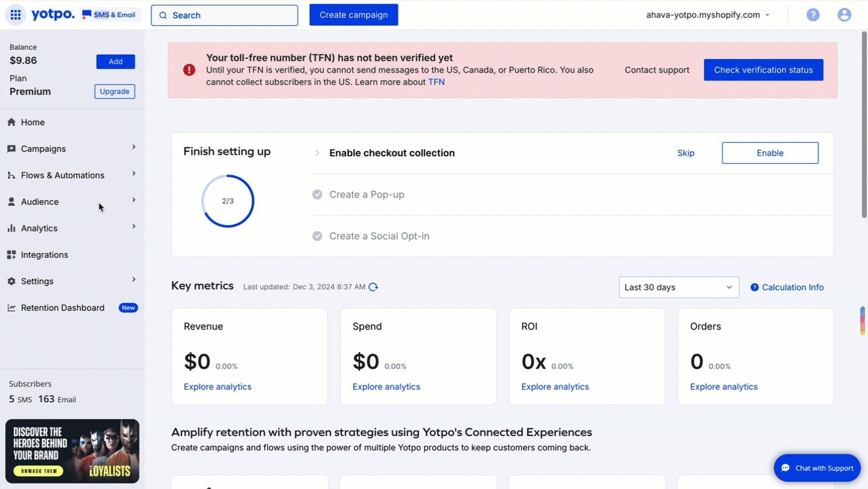
Task: Open the apps grid launcher icon
Action: pos(16,15)
